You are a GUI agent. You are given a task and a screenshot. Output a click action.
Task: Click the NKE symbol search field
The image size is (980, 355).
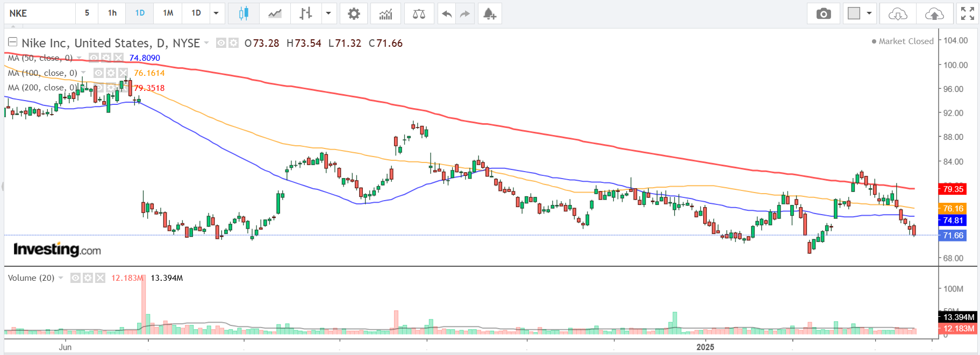(x=40, y=13)
